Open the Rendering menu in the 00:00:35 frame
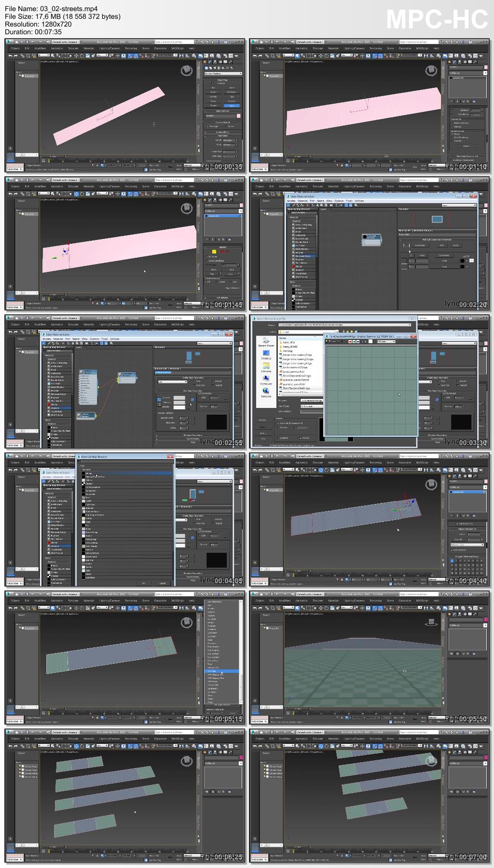This screenshot has width=494, height=868. [x=131, y=48]
